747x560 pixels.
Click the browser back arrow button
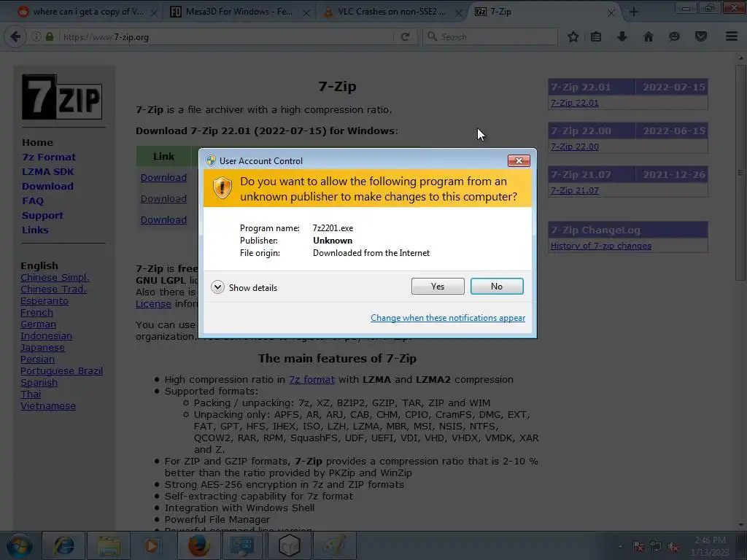coord(15,36)
